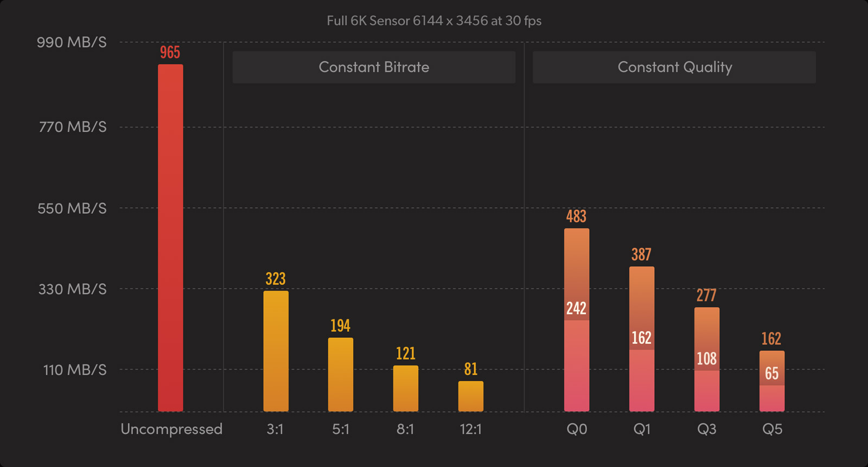Select the 550 MB/S axis label
This screenshot has height=467, width=868.
[72, 208]
